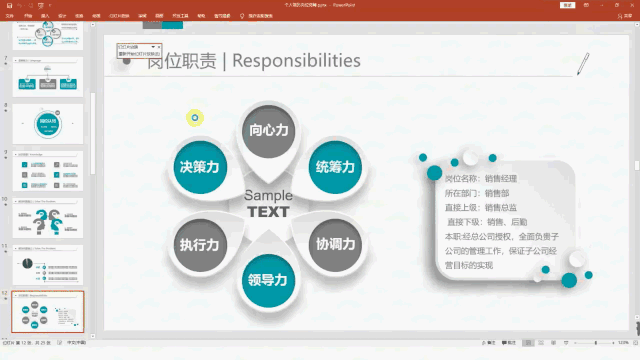
Task: Click slide panel scrollbar up arrow
Action: tap(93, 25)
